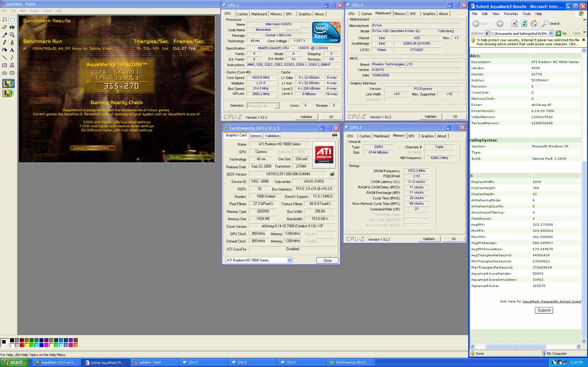Click the green Go arrow button
The width and height of the screenshot is (588, 367).
coord(559,33)
